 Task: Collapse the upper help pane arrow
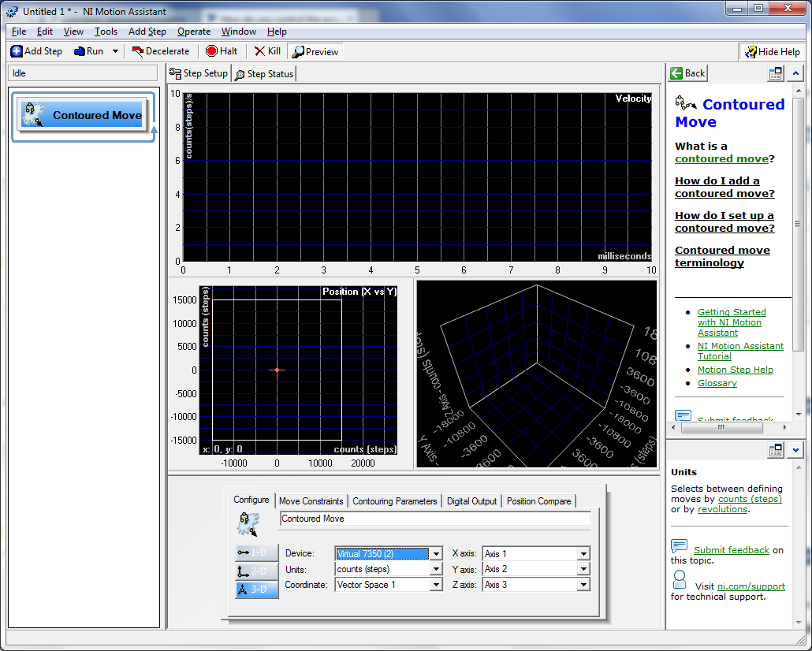pyautogui.click(x=796, y=73)
